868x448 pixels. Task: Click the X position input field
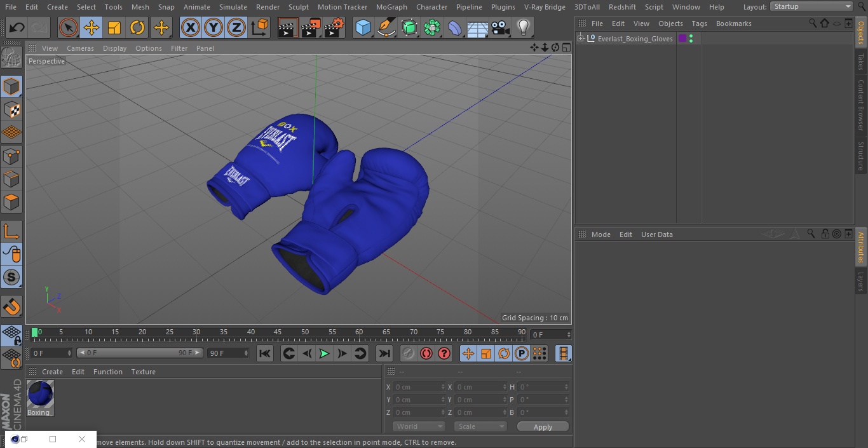click(x=419, y=387)
